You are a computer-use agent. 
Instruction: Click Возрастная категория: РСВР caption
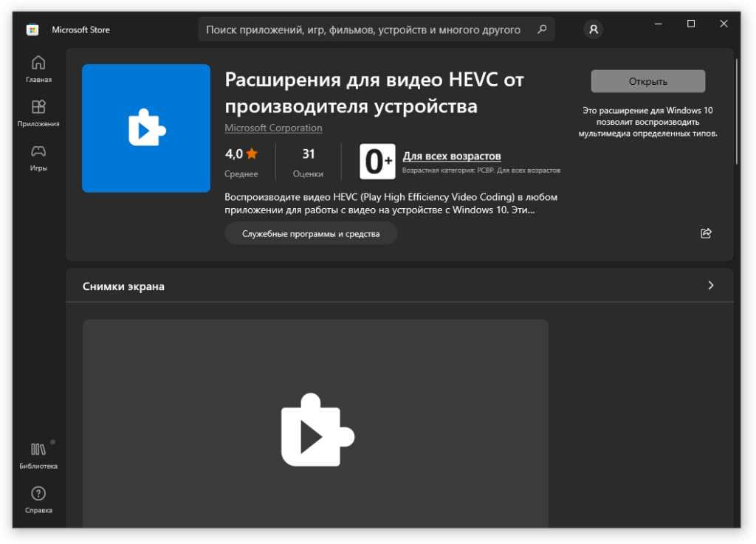coord(481,170)
